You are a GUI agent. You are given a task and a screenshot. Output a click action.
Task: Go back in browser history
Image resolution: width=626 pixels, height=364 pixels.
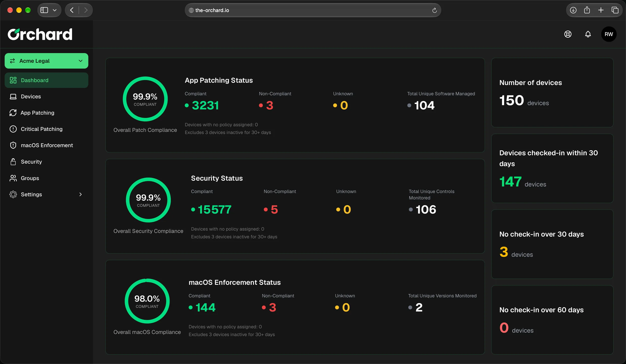point(72,10)
